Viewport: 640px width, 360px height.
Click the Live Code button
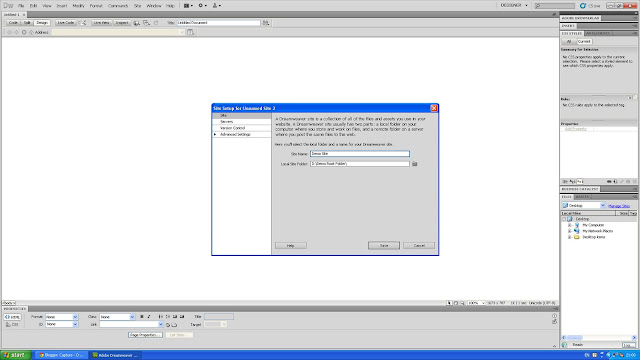(x=66, y=23)
